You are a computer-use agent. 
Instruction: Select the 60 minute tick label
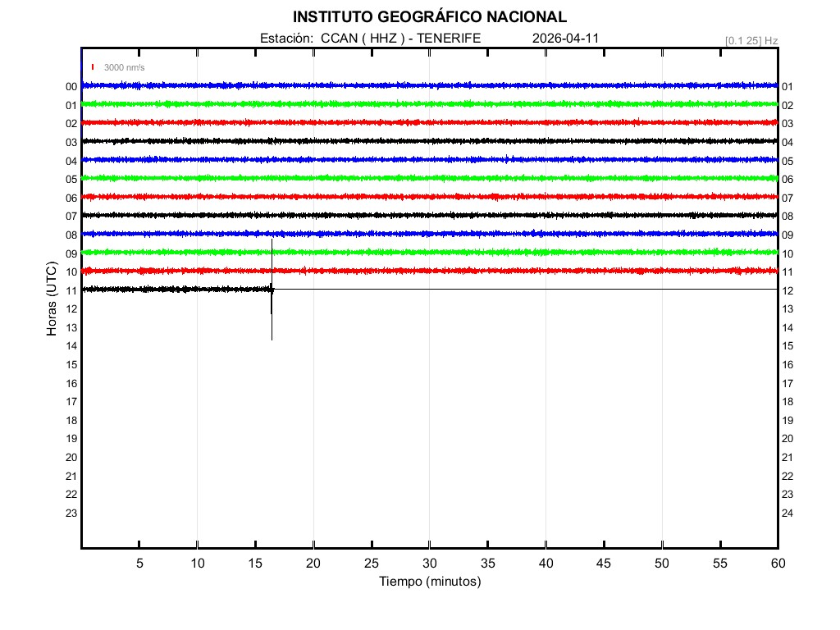click(777, 564)
